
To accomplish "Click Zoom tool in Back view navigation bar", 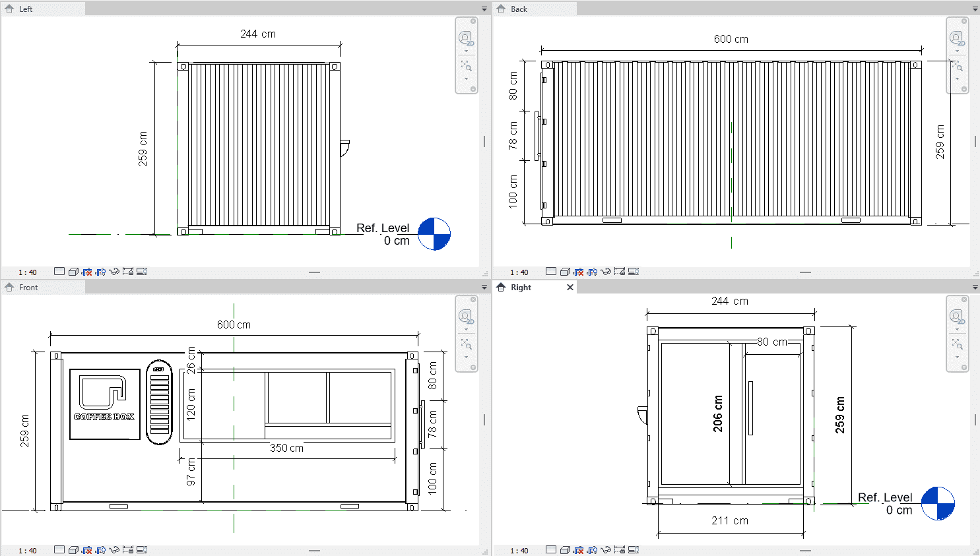I will (x=957, y=66).
